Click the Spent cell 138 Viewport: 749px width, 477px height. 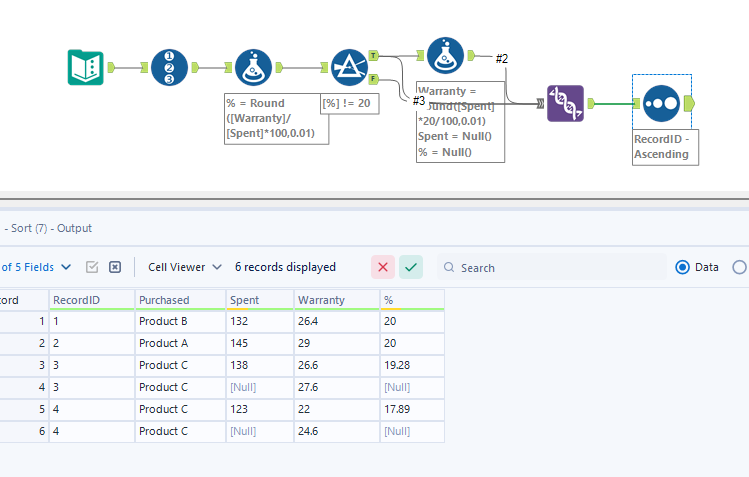[x=260, y=365]
